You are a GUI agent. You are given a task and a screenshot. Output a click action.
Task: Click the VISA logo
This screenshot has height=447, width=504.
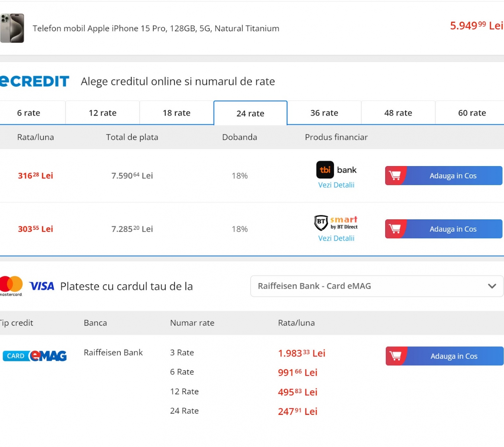pos(42,286)
